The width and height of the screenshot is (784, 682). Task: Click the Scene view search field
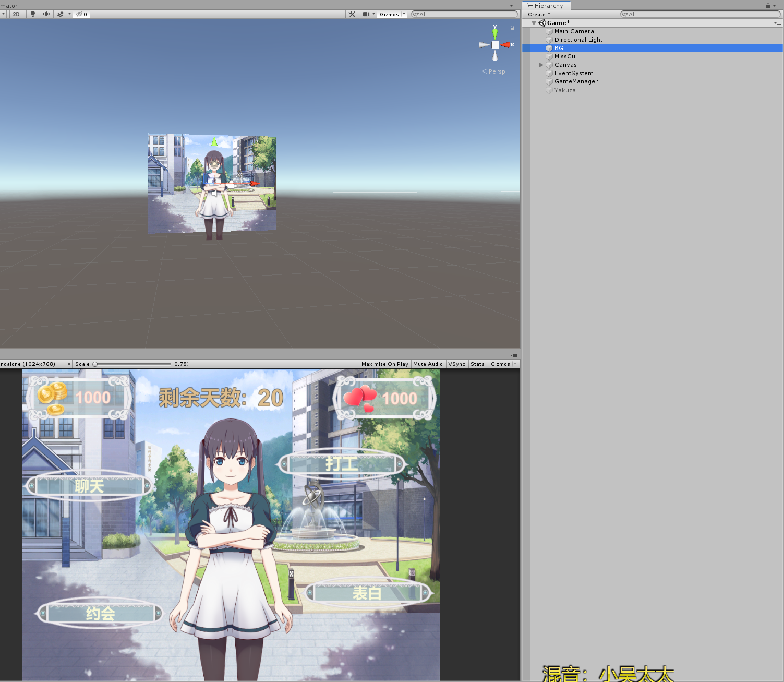click(x=464, y=14)
